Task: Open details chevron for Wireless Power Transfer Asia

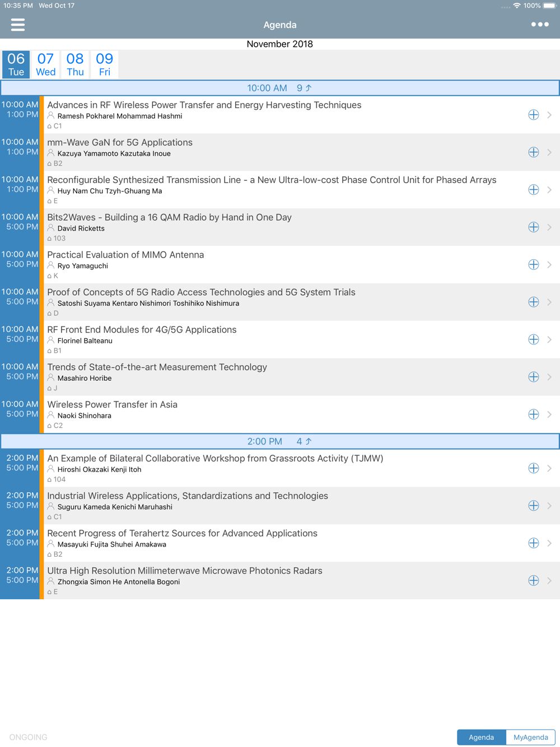Action: (x=549, y=415)
